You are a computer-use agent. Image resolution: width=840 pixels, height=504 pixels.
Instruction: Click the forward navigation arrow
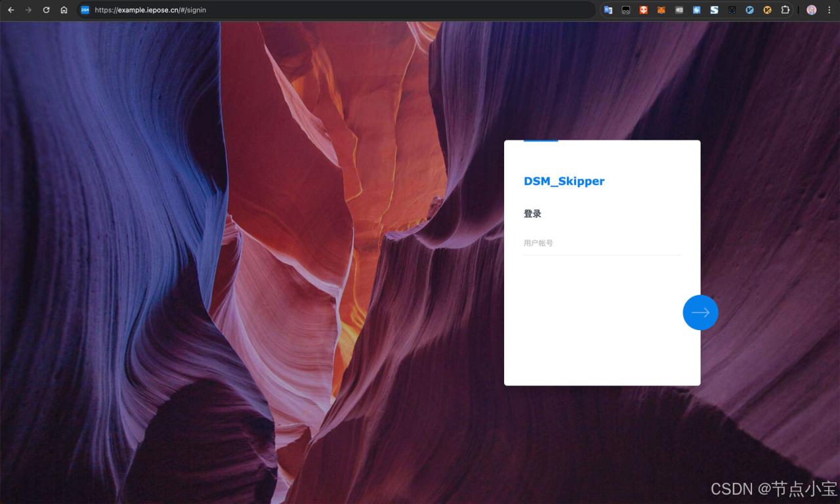(x=28, y=10)
